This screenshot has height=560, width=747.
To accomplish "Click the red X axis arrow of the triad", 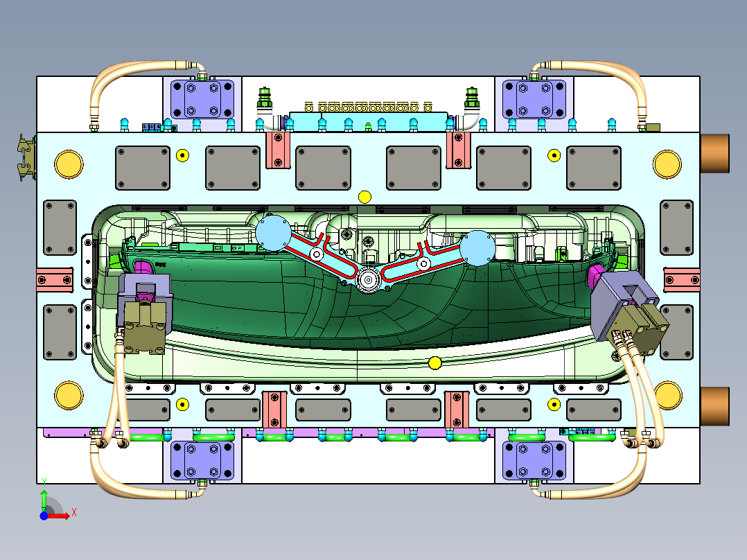I will tap(59, 516).
